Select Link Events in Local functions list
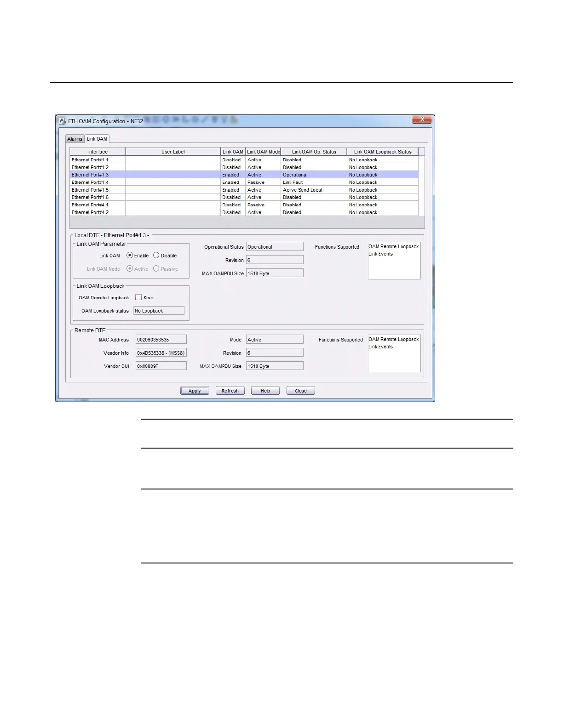The image size is (563, 728). coord(381,254)
